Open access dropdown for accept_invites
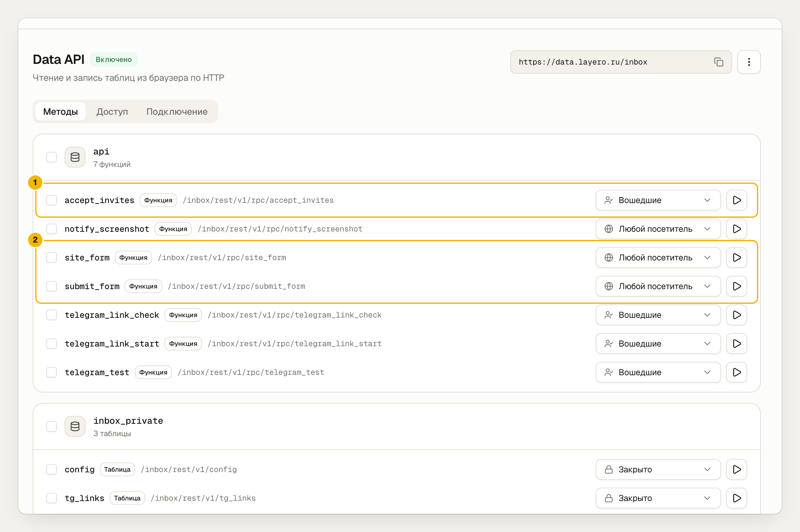The image size is (800, 532). coord(658,200)
